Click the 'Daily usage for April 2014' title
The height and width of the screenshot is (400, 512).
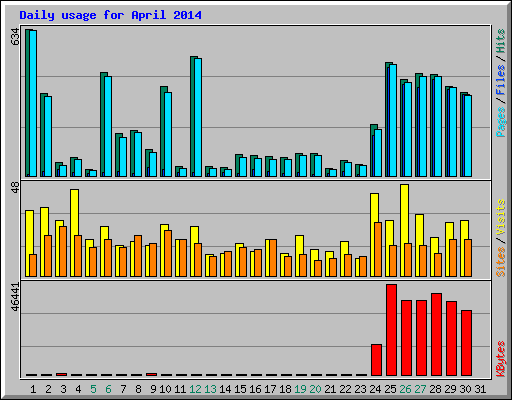coord(110,15)
